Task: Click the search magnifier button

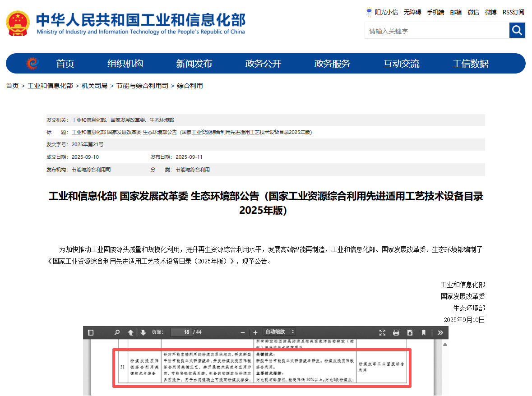Action: tap(517, 30)
